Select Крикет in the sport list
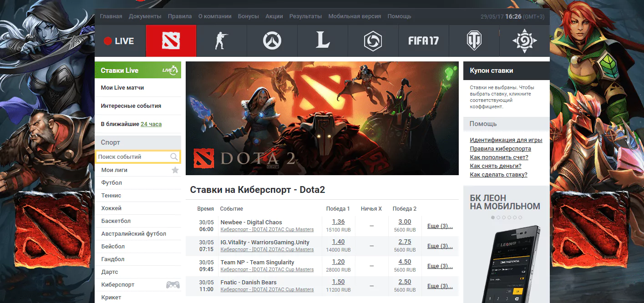Viewport: 644px width, 303px height. click(112, 297)
